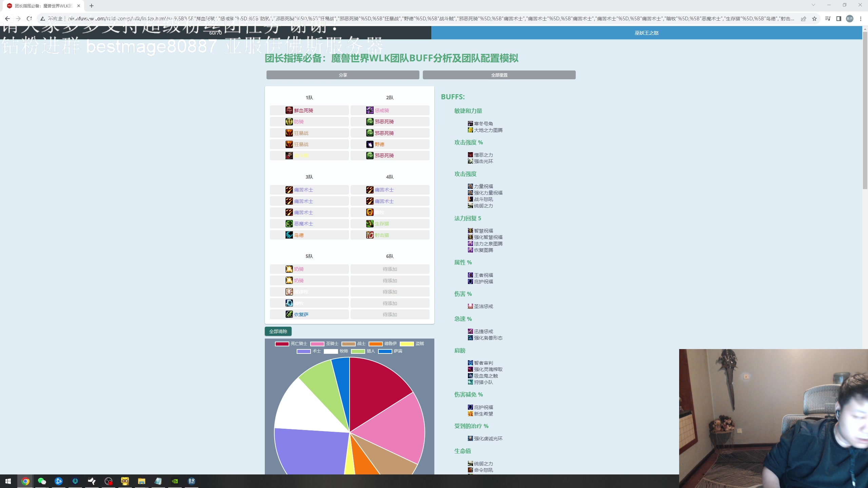Viewport: 868px width, 488px height.
Task: Select the 团长指挥必备 browser tab
Action: (43, 6)
